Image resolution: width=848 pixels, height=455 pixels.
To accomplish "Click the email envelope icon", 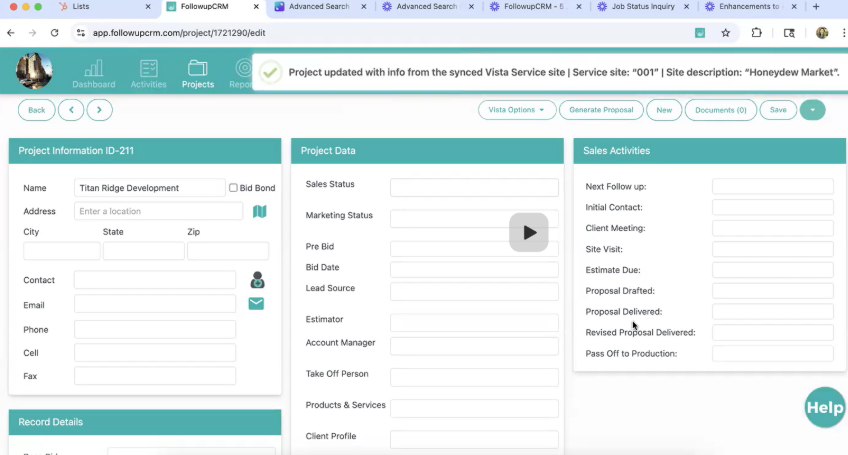I will tap(256, 304).
